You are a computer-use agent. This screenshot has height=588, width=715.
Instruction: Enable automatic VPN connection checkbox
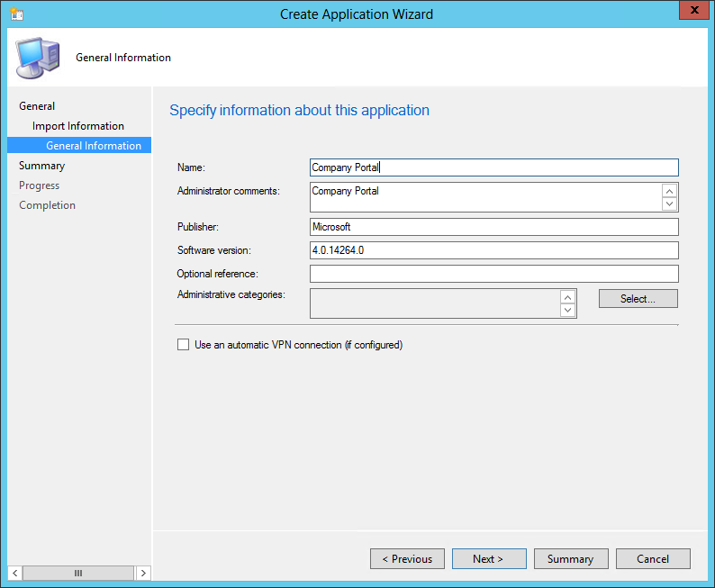coord(184,345)
